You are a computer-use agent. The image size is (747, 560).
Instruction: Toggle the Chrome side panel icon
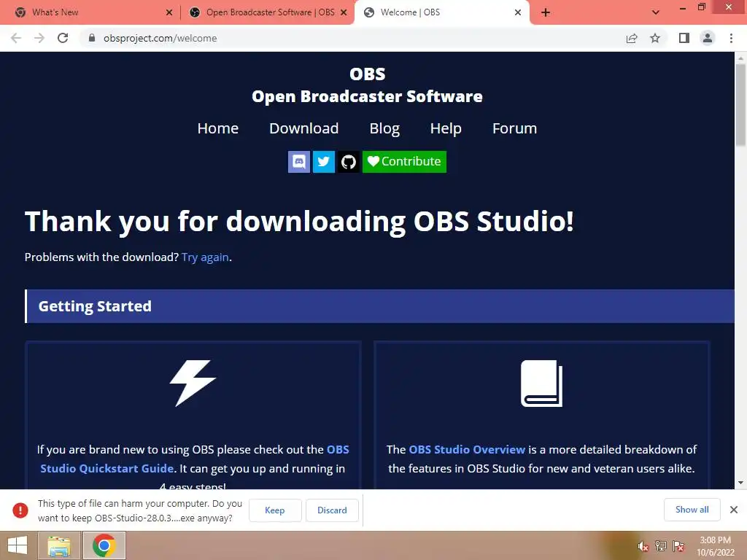(684, 38)
